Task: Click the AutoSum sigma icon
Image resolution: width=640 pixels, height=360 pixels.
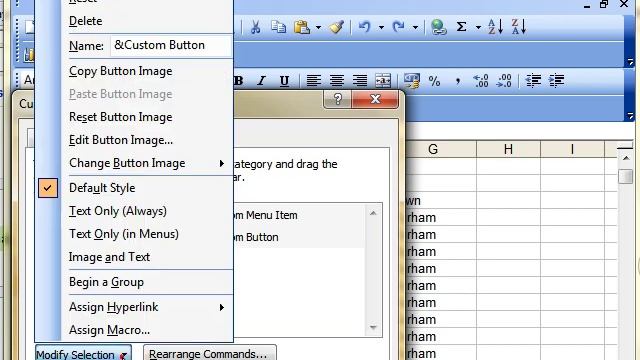Action: coord(461,27)
